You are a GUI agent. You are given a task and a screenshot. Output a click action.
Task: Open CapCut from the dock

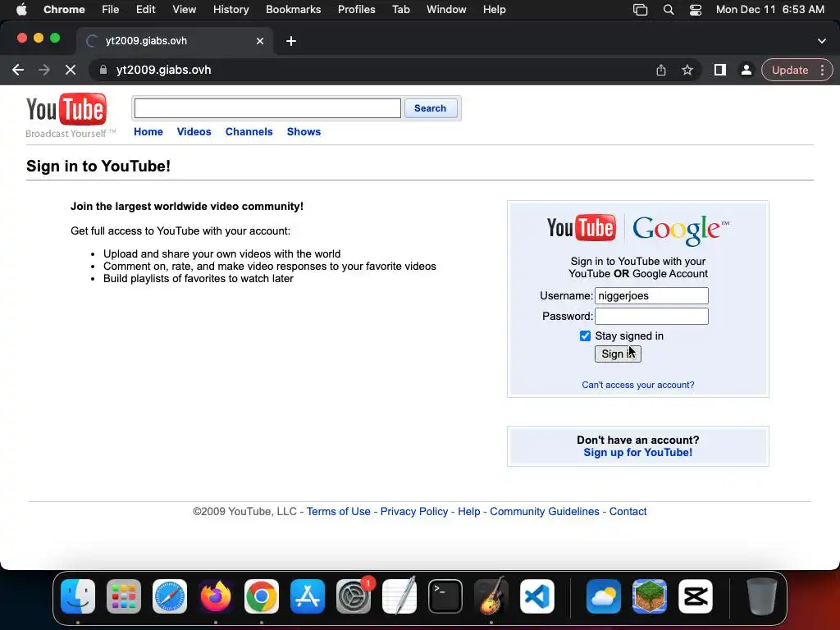click(696, 596)
